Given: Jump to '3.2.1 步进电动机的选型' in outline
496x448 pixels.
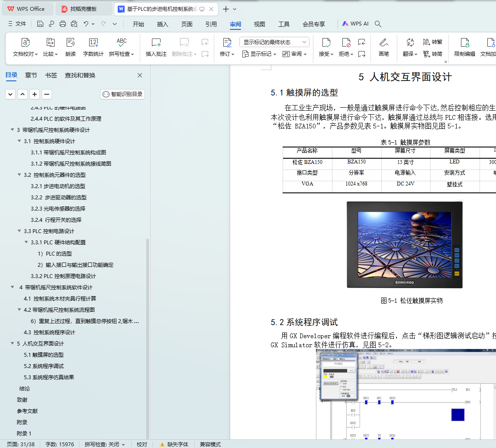Looking at the screenshot, I should 58,186.
